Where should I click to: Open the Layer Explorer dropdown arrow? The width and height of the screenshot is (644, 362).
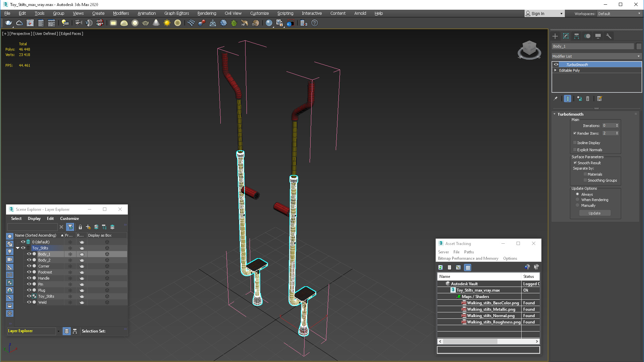pos(58,331)
